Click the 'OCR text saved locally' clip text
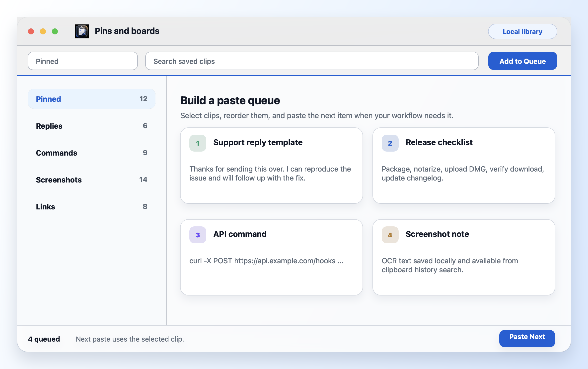The image size is (588, 369). tap(450, 265)
